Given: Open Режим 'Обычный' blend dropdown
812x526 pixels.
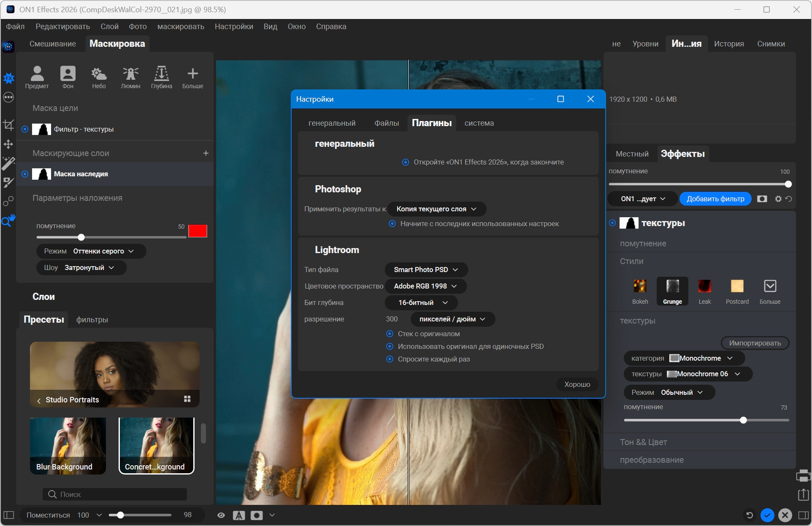Looking at the screenshot, I should click(669, 393).
